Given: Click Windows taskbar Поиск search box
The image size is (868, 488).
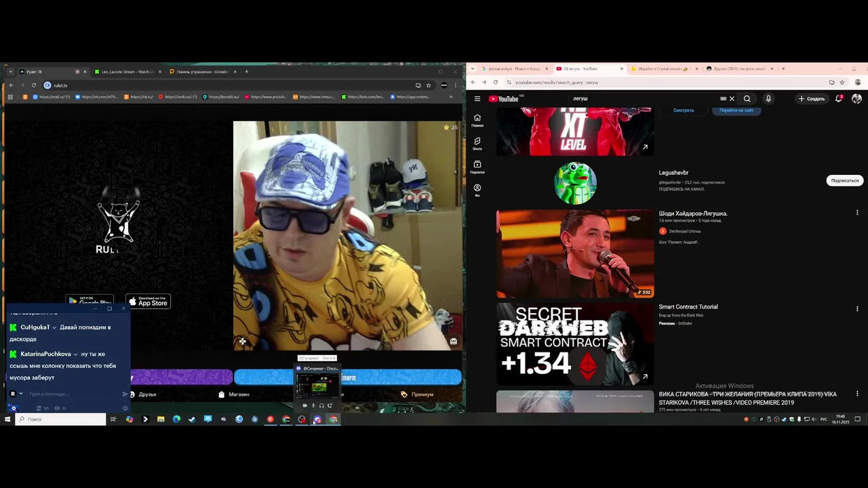Looking at the screenshot, I should [x=61, y=420].
